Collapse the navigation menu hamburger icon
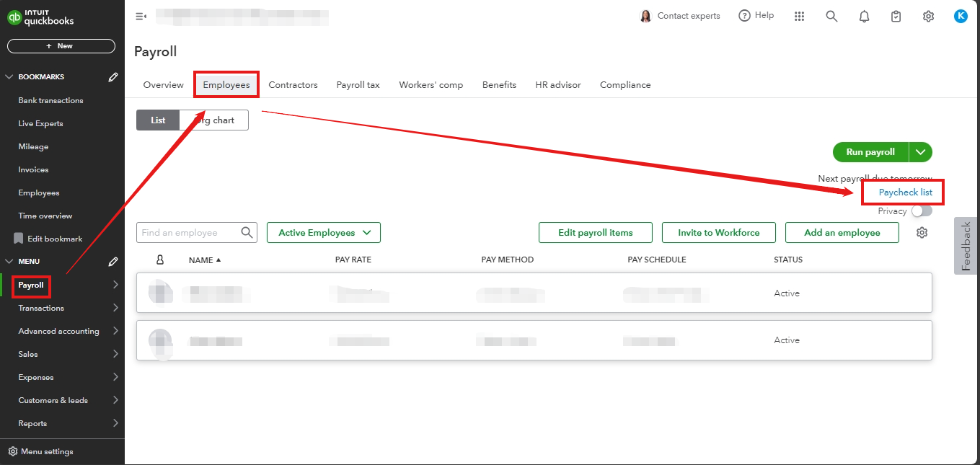 click(141, 16)
